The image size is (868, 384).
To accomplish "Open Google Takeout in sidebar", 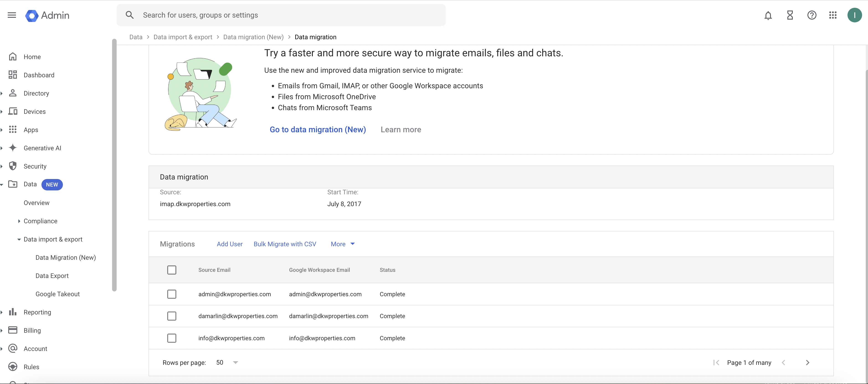I will (58, 294).
